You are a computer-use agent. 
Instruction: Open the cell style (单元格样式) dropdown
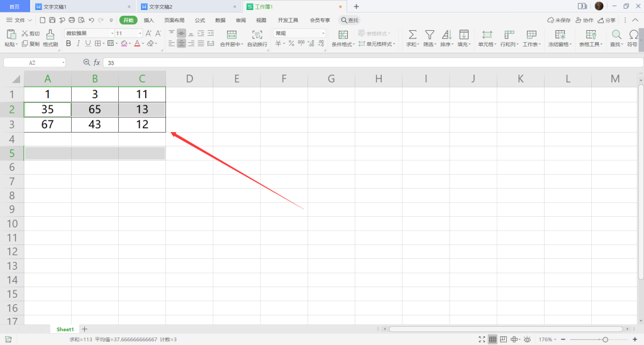[x=379, y=44]
